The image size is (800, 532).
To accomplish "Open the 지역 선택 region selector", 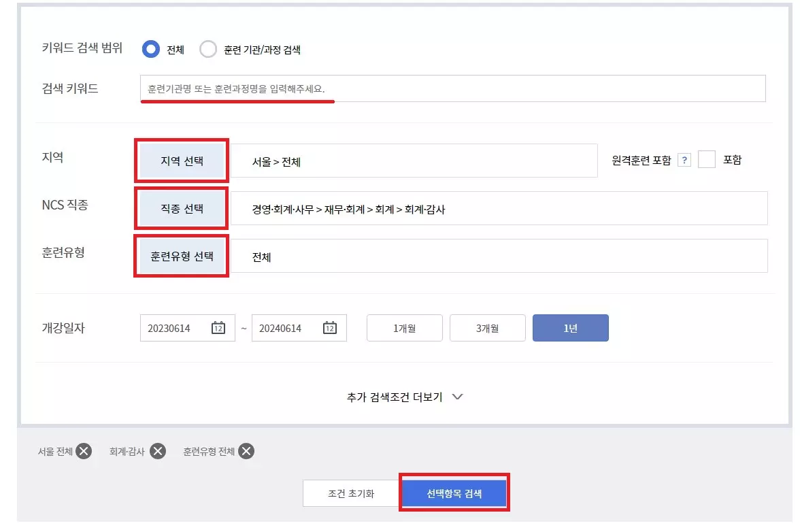I will tap(181, 160).
